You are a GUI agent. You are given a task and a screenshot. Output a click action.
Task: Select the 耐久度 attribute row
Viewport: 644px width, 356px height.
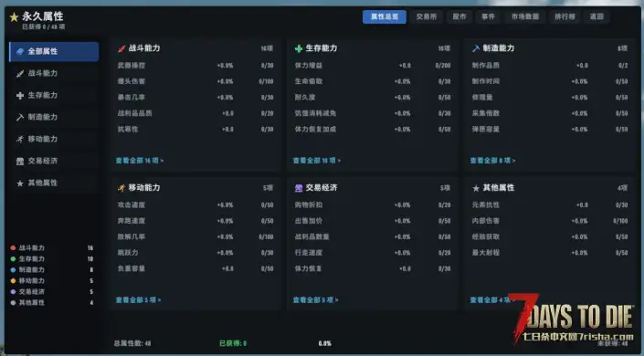[373, 98]
